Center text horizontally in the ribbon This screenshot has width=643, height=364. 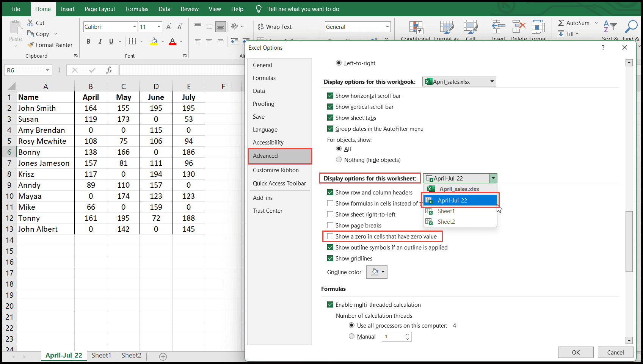coord(209,41)
